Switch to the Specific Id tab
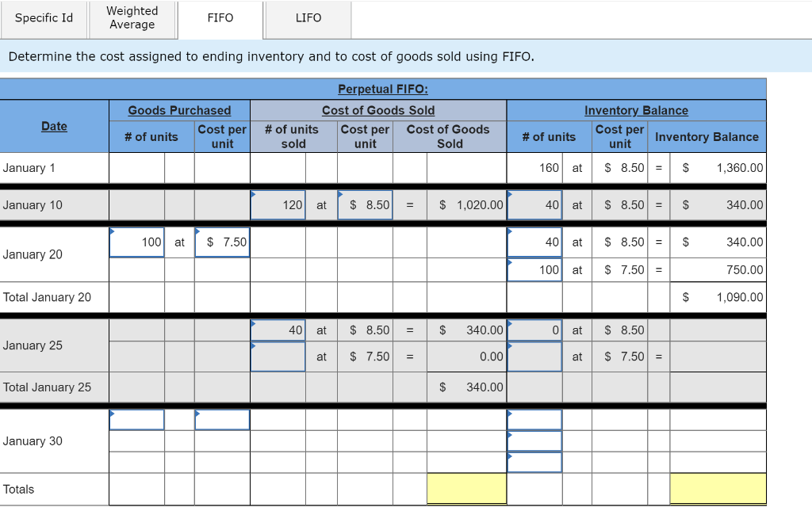Viewport: 812px width, 511px height. (44, 19)
